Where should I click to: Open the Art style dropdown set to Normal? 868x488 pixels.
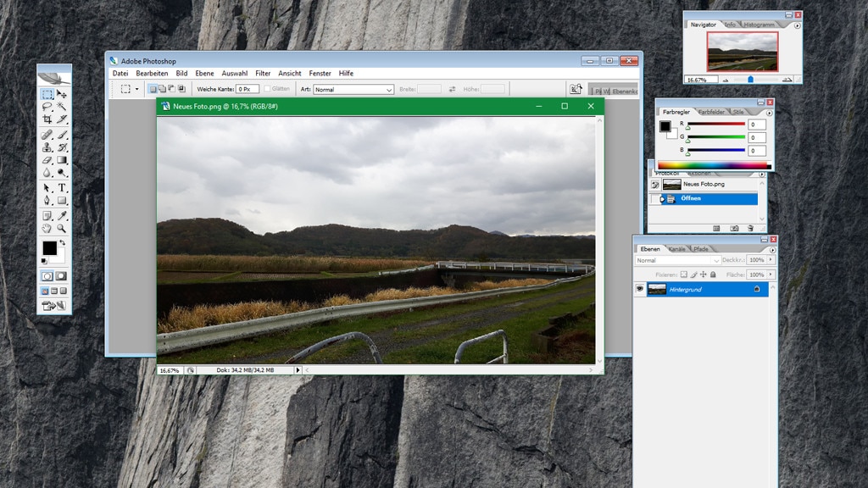point(353,89)
